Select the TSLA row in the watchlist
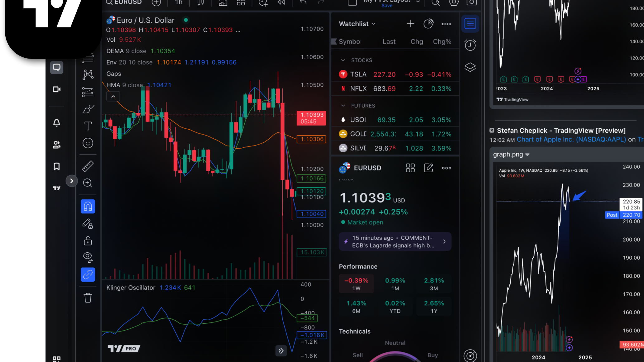The image size is (644, 362). click(395, 74)
